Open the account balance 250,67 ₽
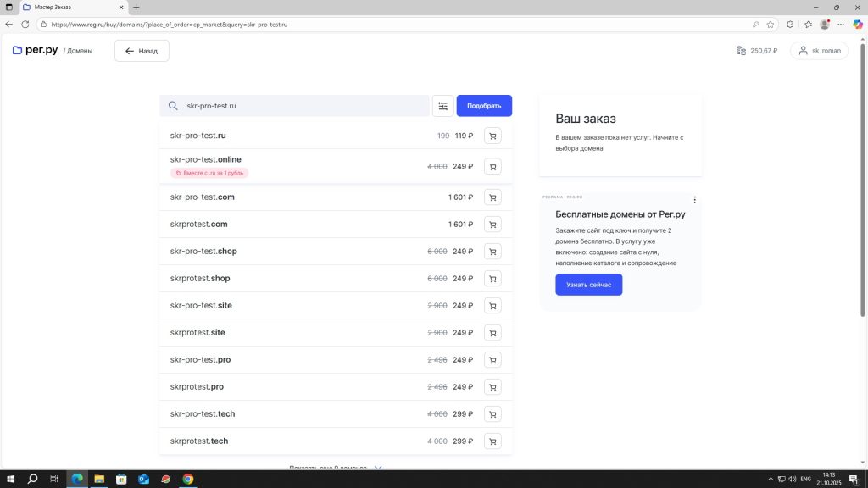 point(757,51)
